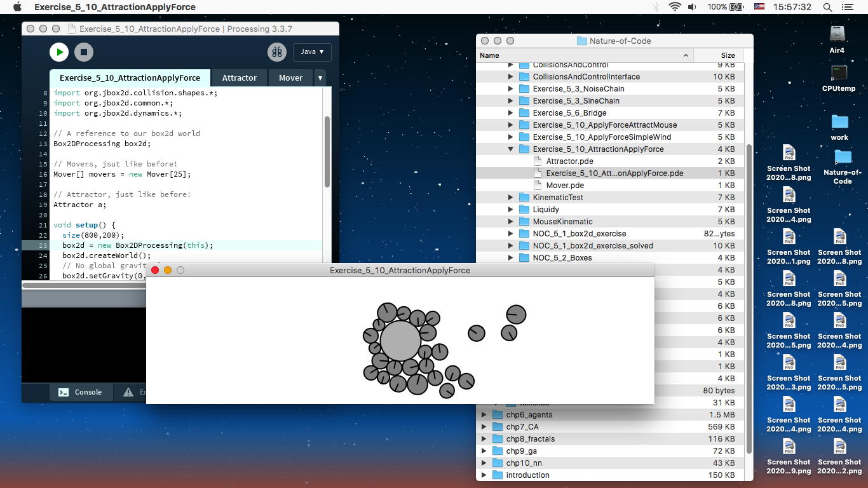Select the introduction folder icon
868x488 pixels.
pyautogui.click(x=498, y=475)
